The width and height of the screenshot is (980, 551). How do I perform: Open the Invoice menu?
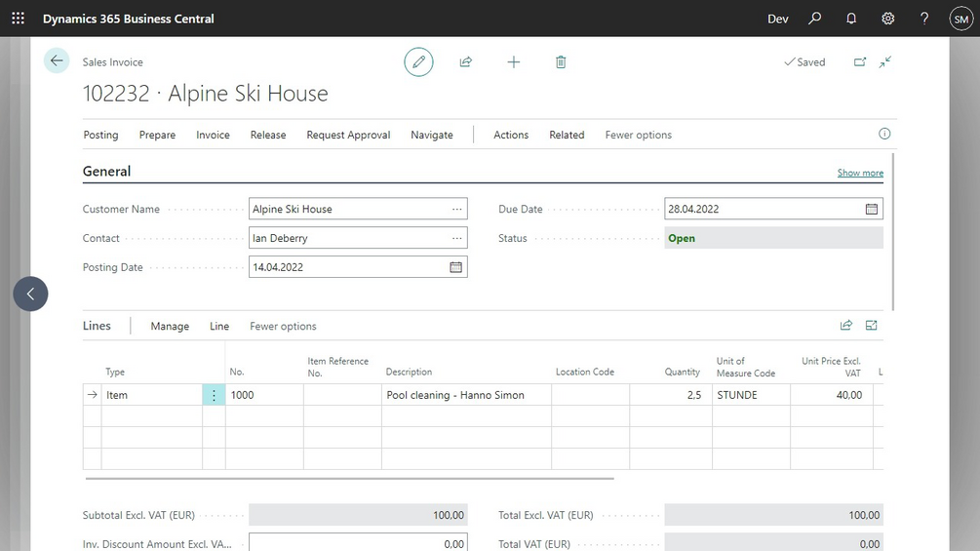(213, 135)
